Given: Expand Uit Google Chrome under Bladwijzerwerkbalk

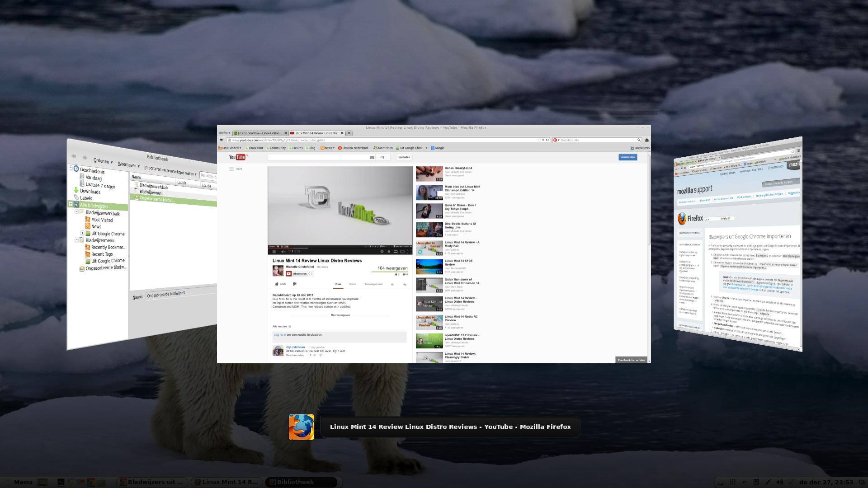Looking at the screenshot, I should (x=82, y=233).
